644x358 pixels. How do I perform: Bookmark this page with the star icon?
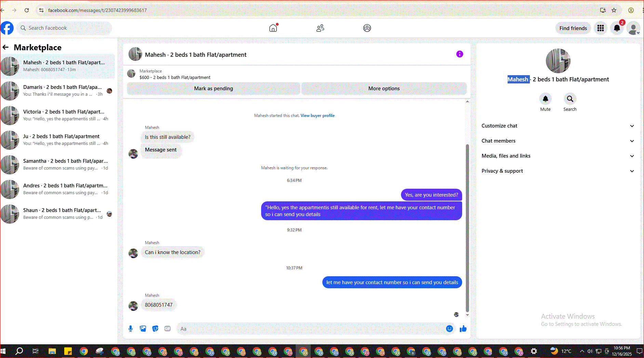click(x=614, y=10)
